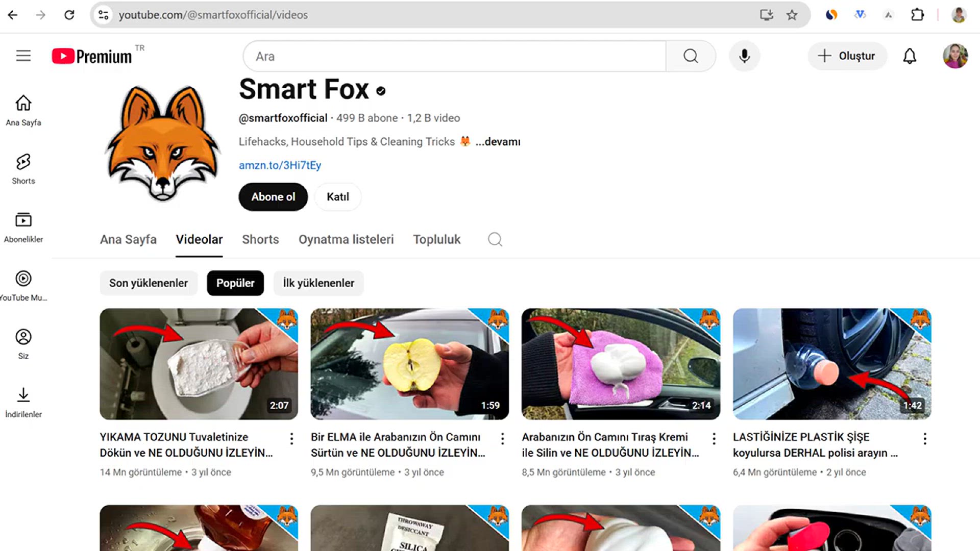Switch to channel Shorts tab
Image resolution: width=980 pixels, height=551 pixels.
click(x=260, y=239)
